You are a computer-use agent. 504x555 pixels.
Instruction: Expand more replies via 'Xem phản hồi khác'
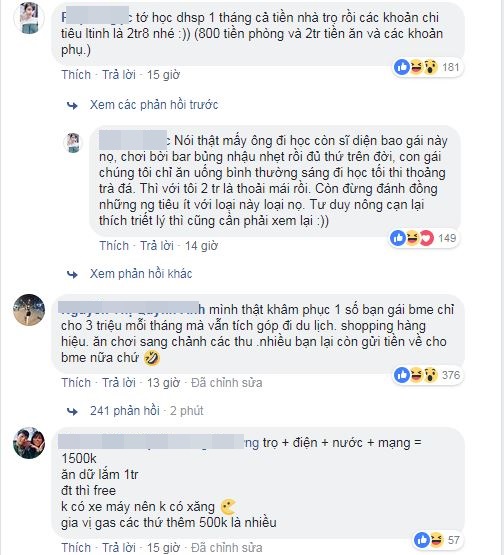coord(141,274)
